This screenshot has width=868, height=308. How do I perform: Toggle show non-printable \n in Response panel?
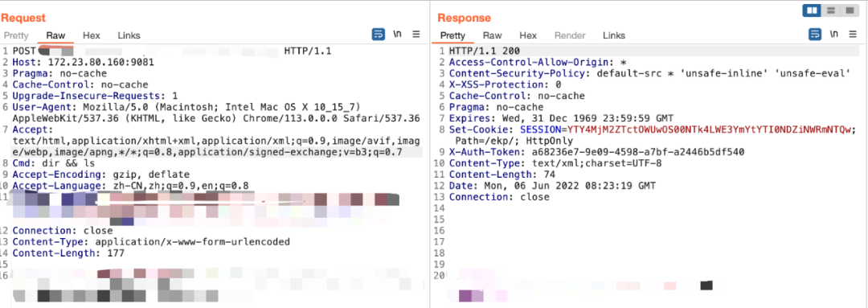[833, 35]
